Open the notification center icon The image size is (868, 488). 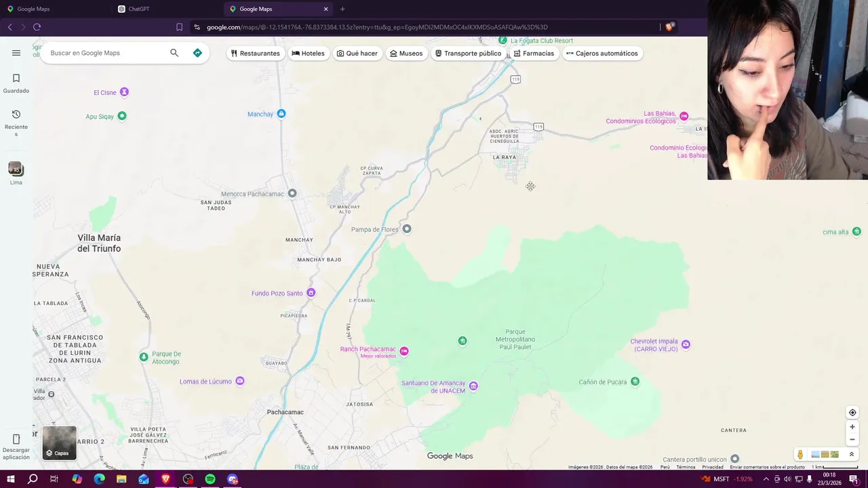[854, 479]
